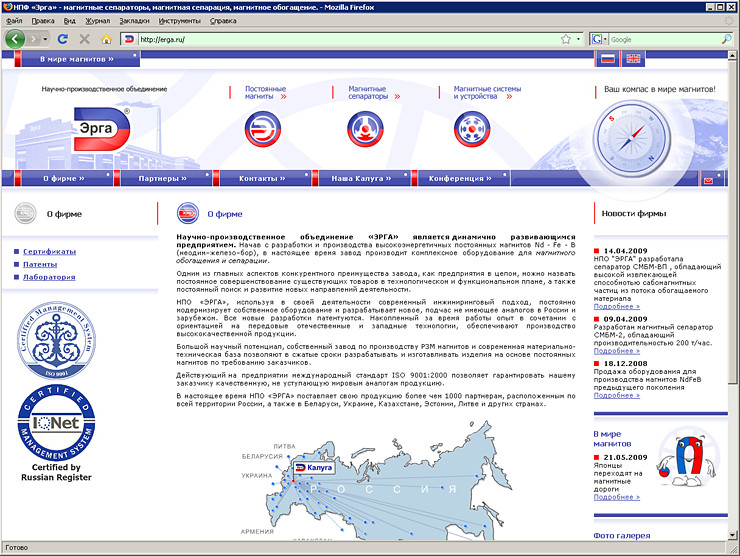This screenshot has height=556, width=740.
Task: Bookmark page using the star icon
Action: 566,39
